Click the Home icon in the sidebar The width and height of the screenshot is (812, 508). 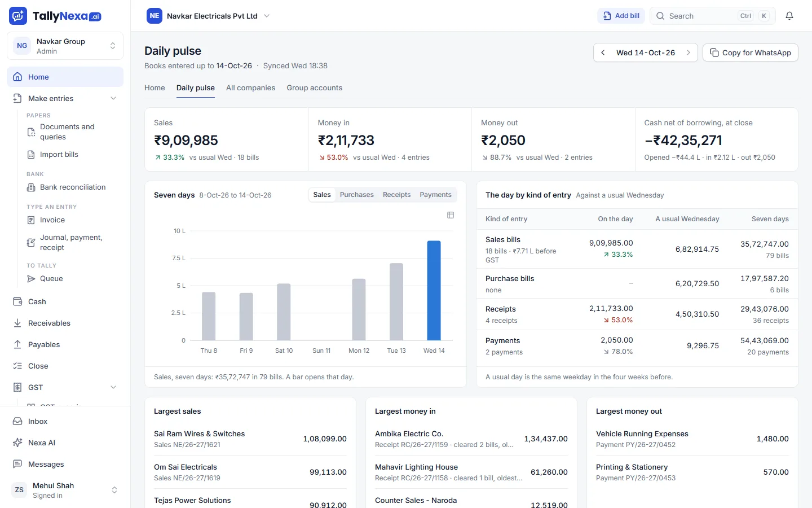[17, 77]
